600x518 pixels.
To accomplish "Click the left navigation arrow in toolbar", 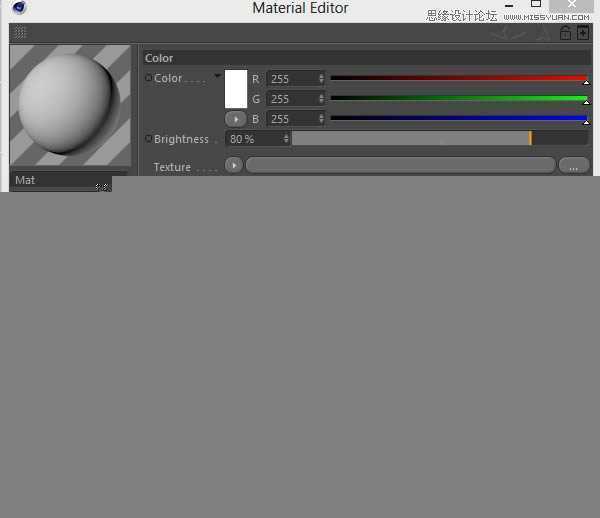I will (x=502, y=34).
